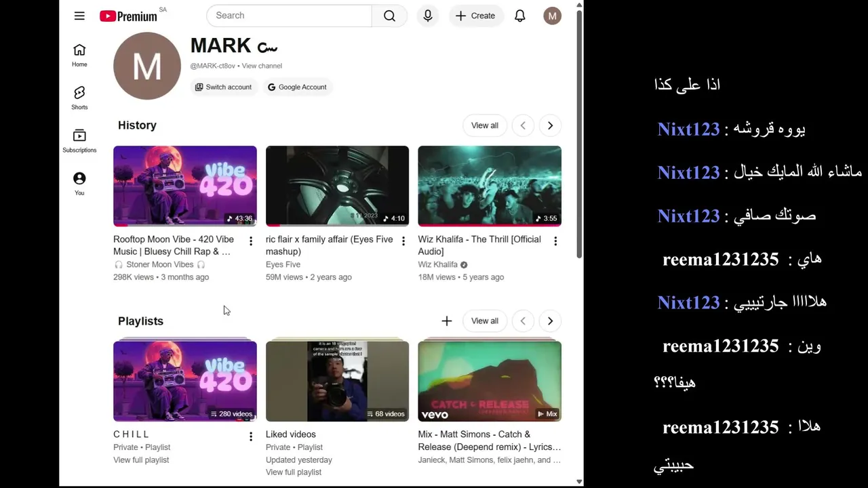Open Wiz Khalifa channel link
The height and width of the screenshot is (488, 868).
click(x=438, y=264)
